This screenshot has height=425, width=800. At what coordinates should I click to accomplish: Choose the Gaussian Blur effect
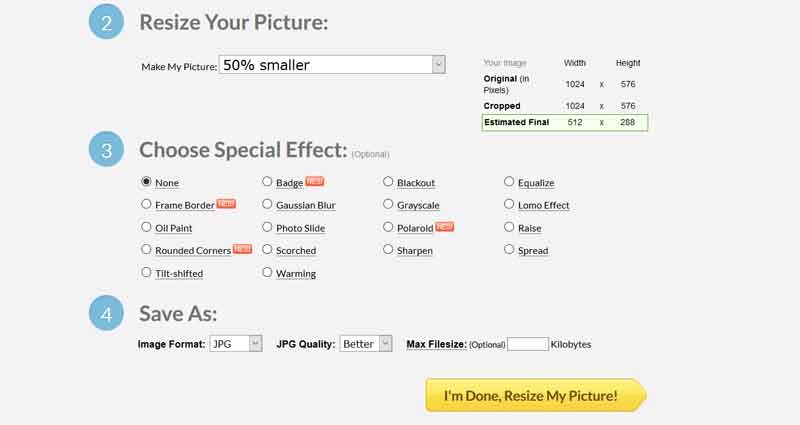267,205
